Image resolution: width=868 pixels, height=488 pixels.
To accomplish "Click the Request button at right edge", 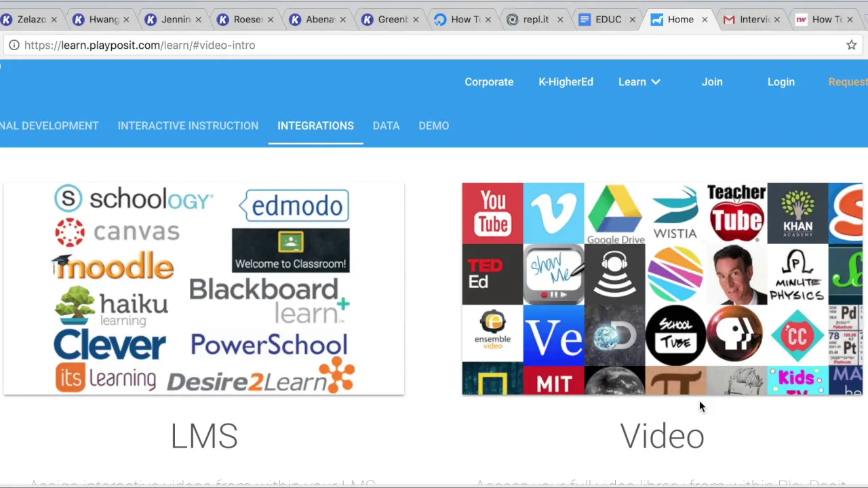I will (x=848, y=82).
